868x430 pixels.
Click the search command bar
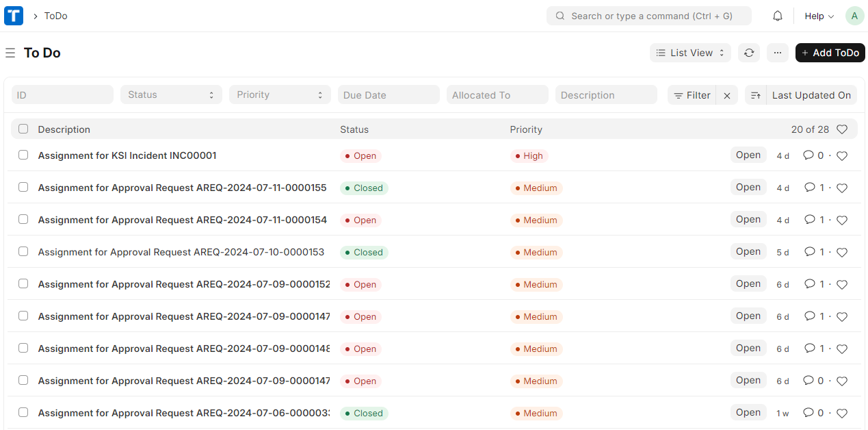point(648,16)
